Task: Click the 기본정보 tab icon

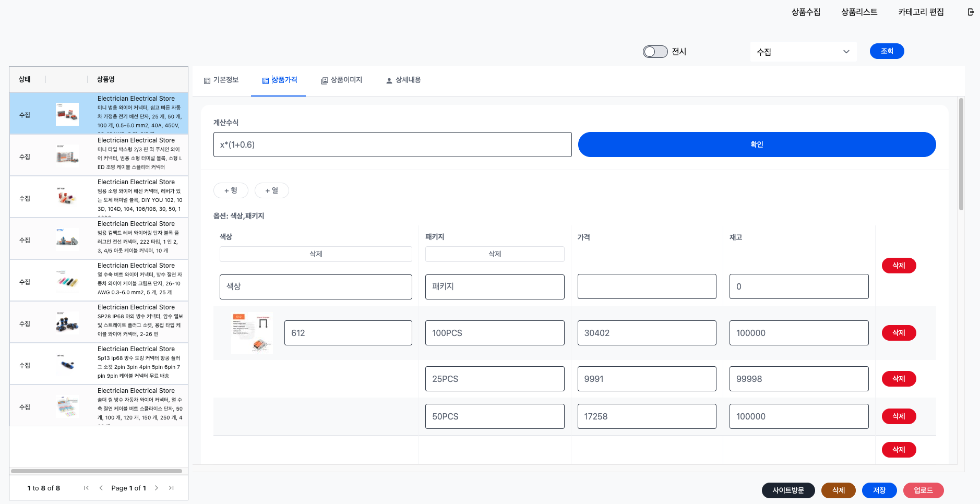Action: pyautogui.click(x=207, y=80)
